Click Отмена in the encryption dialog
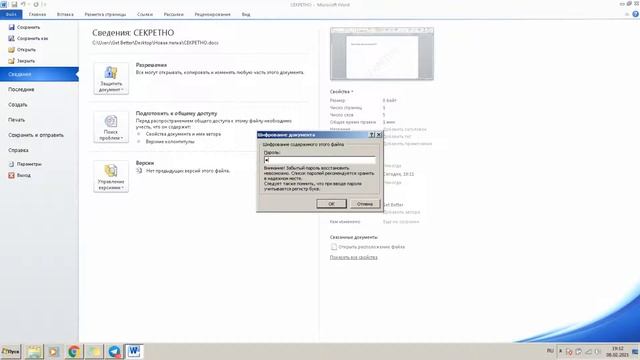The height and width of the screenshot is (360, 640). click(365, 204)
